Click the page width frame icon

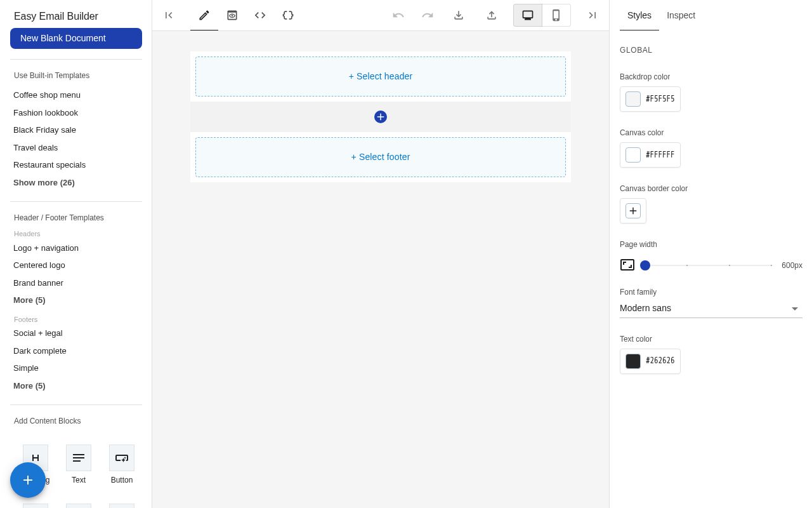click(x=627, y=265)
